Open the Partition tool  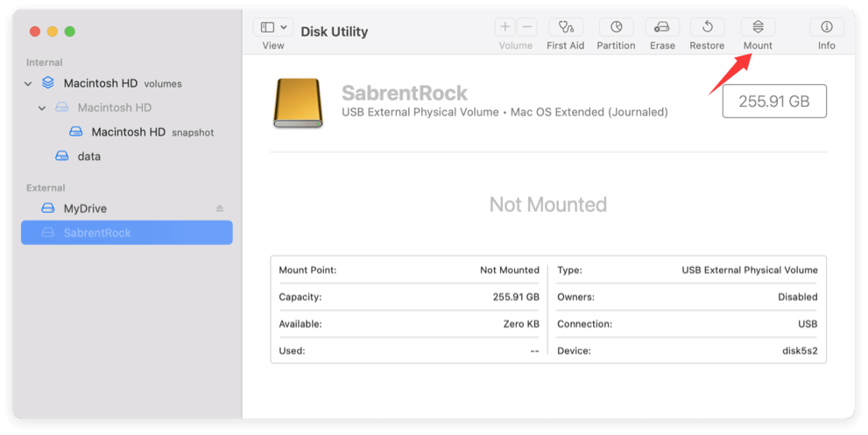click(616, 26)
